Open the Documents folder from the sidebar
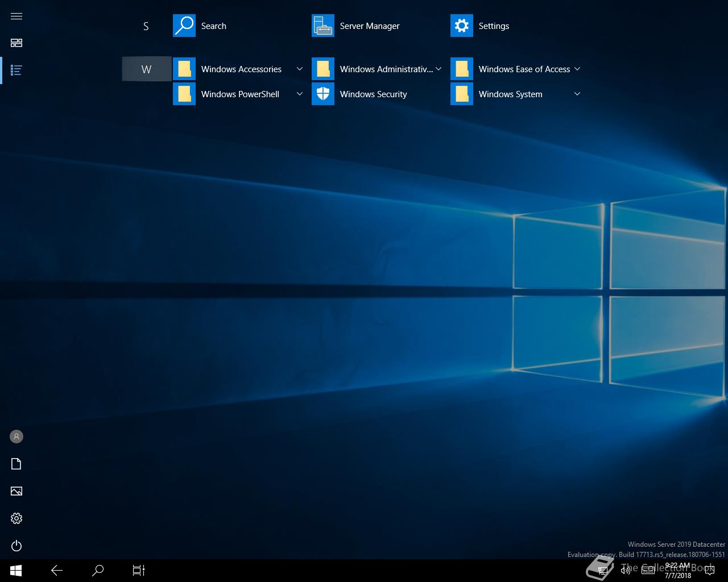 pos(16,464)
